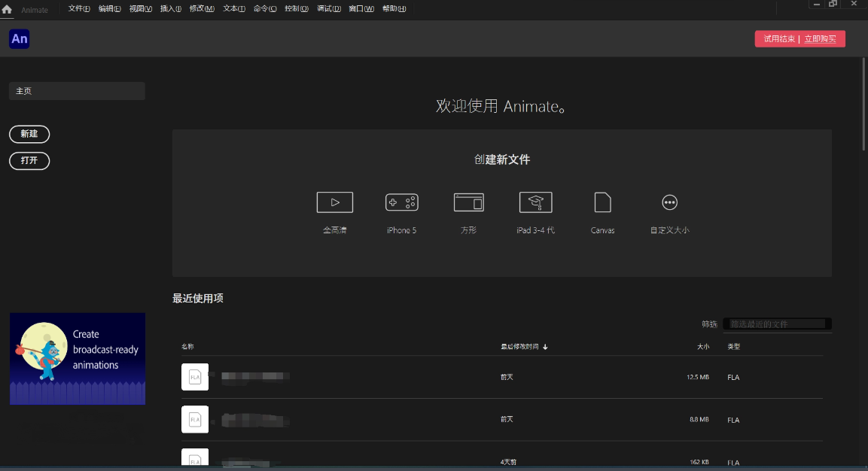Click the 162 KB size cell

[699, 462]
